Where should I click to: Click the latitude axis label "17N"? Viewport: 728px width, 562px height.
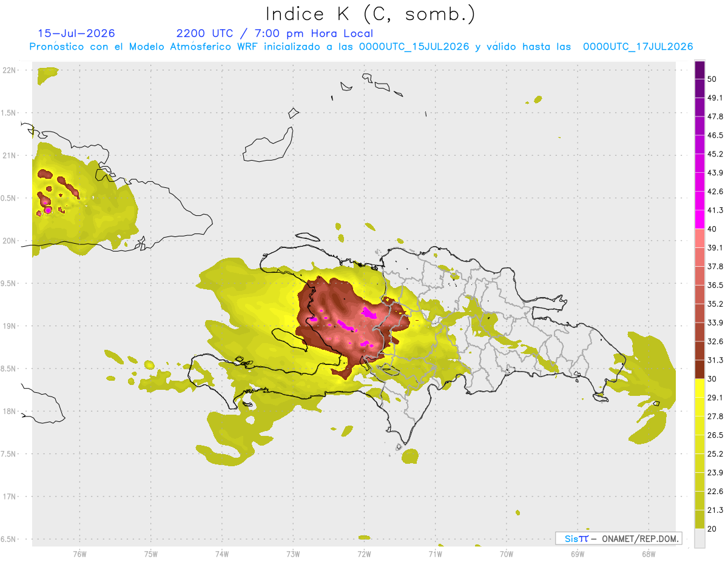[x=9, y=497]
